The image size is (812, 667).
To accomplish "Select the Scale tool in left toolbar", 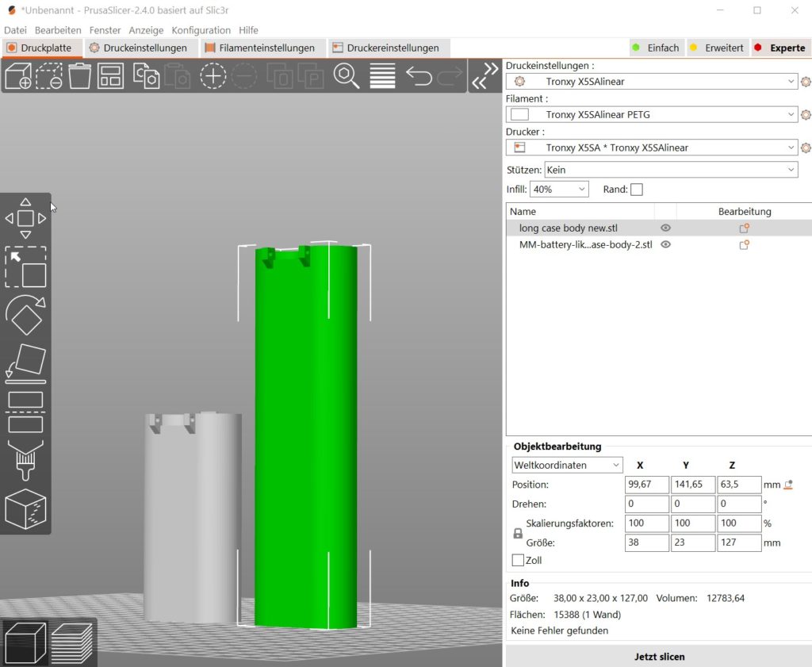I will click(25, 267).
